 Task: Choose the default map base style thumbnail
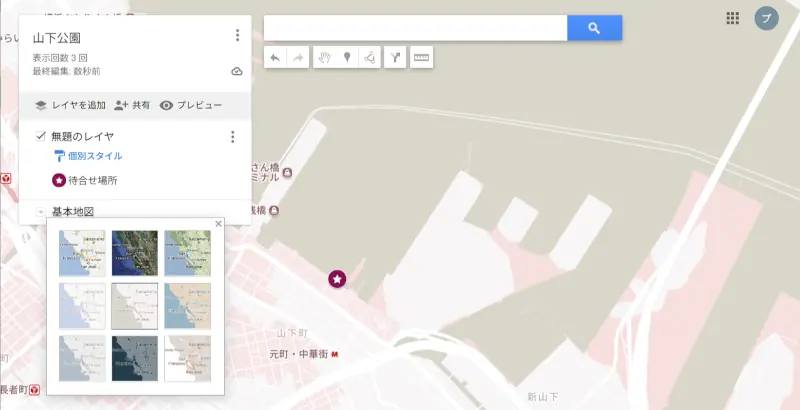82,253
